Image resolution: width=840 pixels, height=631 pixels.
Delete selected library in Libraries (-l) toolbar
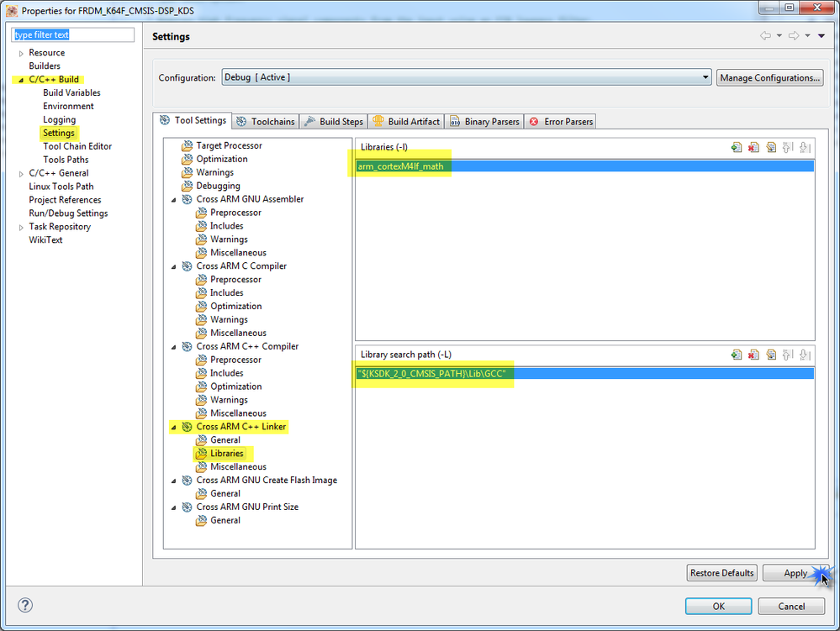pos(753,147)
